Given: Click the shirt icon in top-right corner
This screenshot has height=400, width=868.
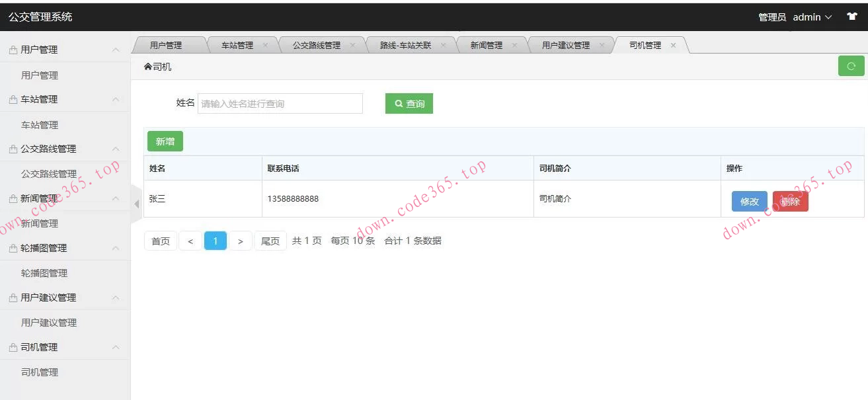Looking at the screenshot, I should coord(853,16).
